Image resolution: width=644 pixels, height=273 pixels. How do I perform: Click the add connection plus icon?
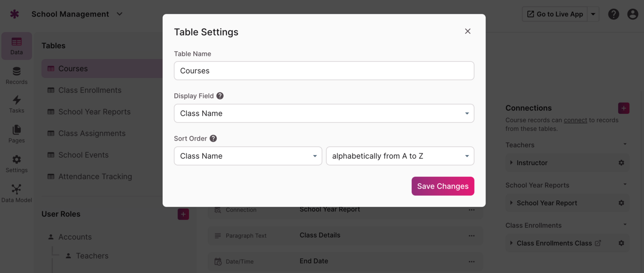(x=623, y=108)
